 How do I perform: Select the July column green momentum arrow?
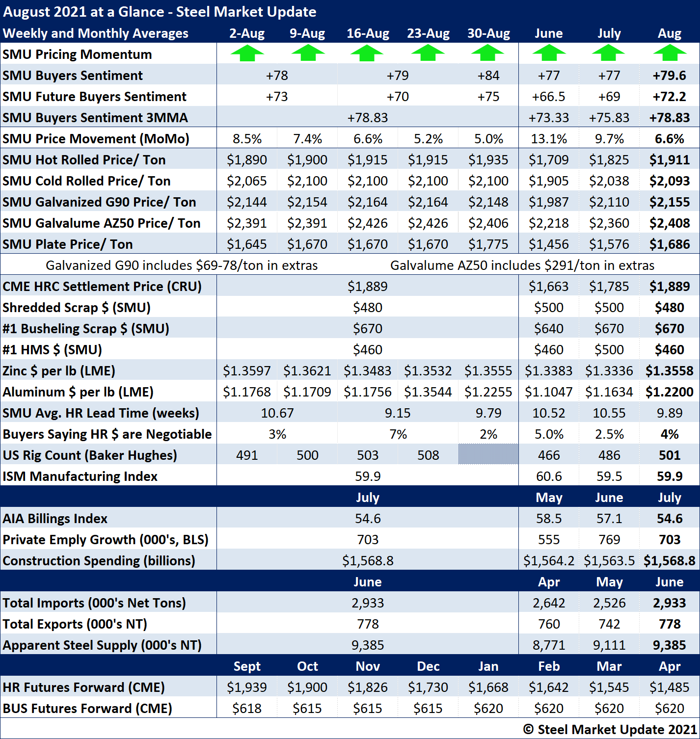(x=609, y=53)
